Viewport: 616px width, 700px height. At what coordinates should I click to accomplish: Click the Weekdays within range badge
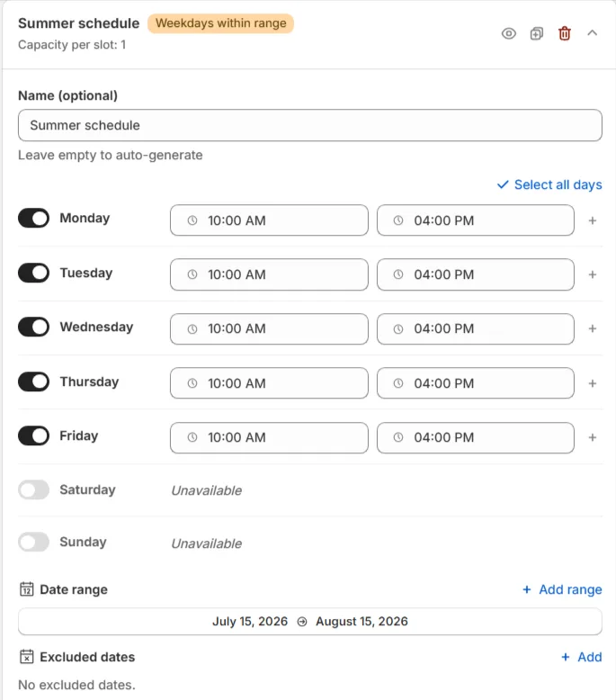tap(221, 23)
